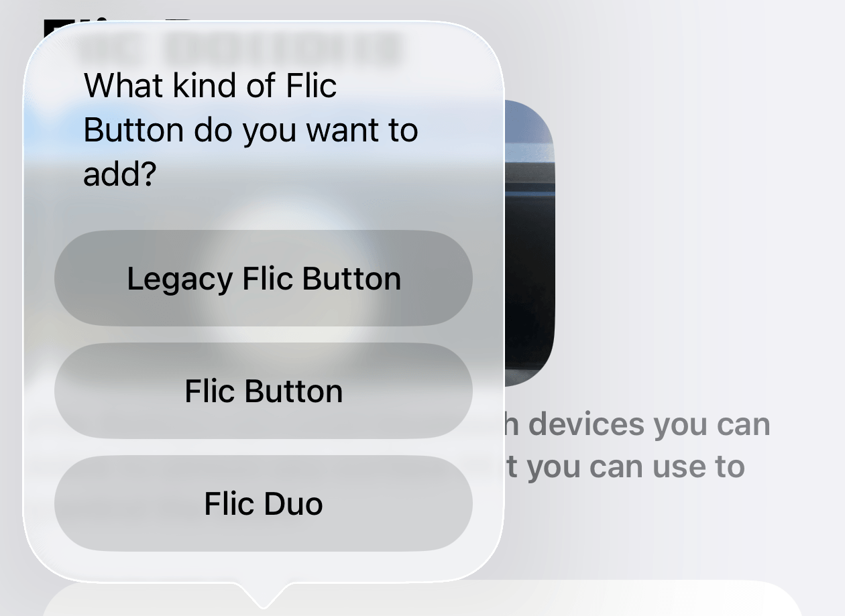Screen dimensions: 845x616
Task: Tap the Flic product photo behind popup
Action: pyautogui.click(x=529, y=243)
